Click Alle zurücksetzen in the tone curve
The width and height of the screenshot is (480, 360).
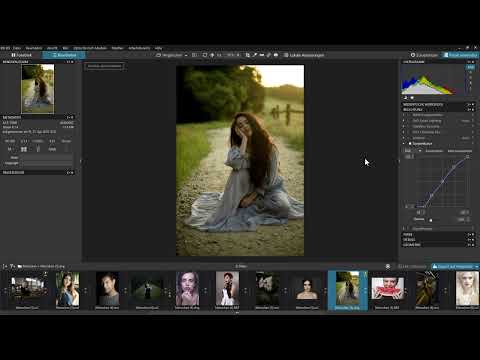(x=460, y=151)
